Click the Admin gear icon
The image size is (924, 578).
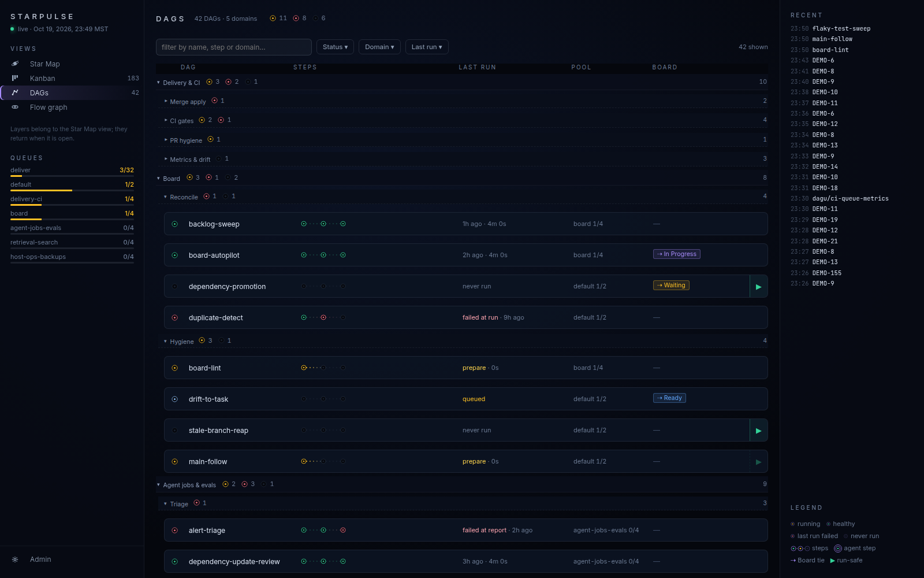click(15, 560)
